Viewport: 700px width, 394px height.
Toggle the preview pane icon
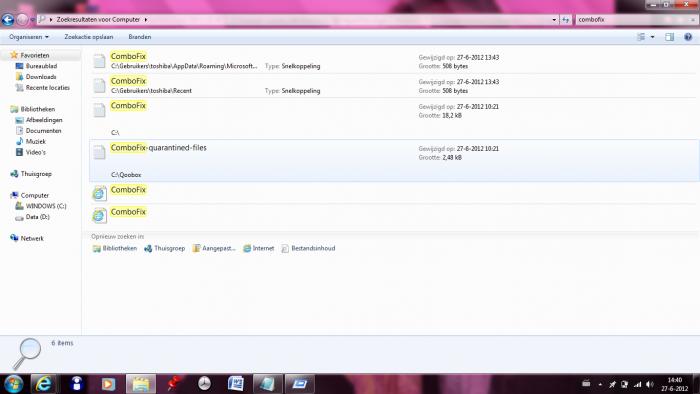(669, 37)
